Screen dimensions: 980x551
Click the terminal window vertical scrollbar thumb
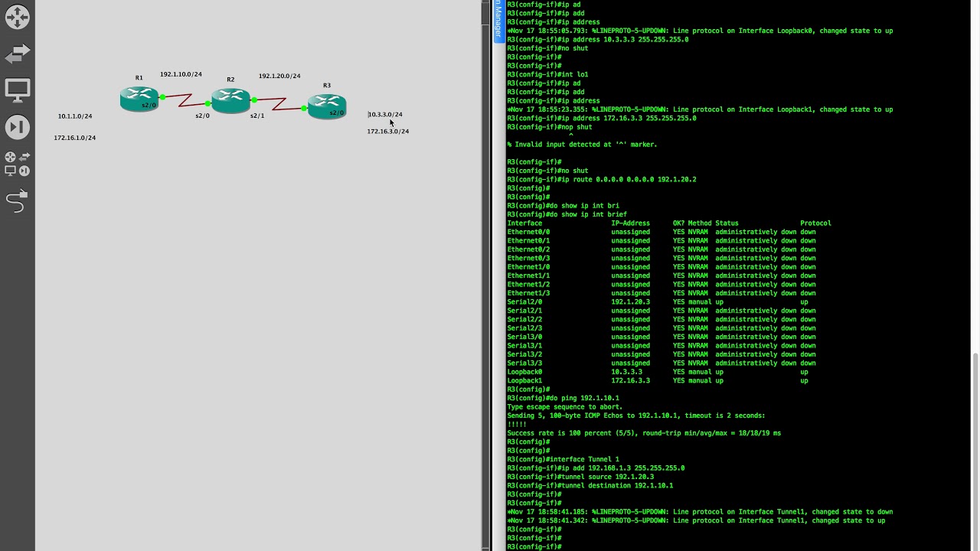point(975,452)
